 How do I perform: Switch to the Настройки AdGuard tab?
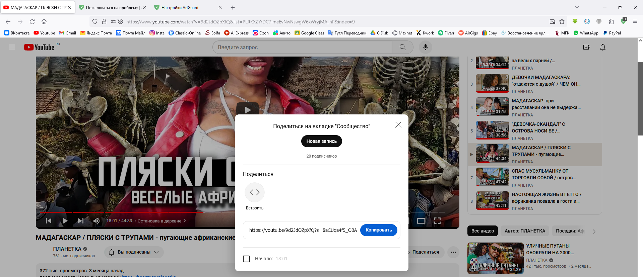tap(180, 7)
